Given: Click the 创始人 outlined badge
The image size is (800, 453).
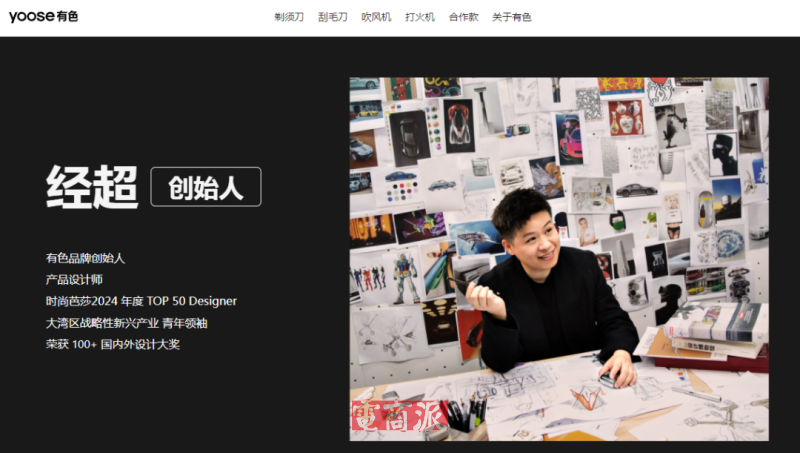Looking at the screenshot, I should tap(206, 187).
